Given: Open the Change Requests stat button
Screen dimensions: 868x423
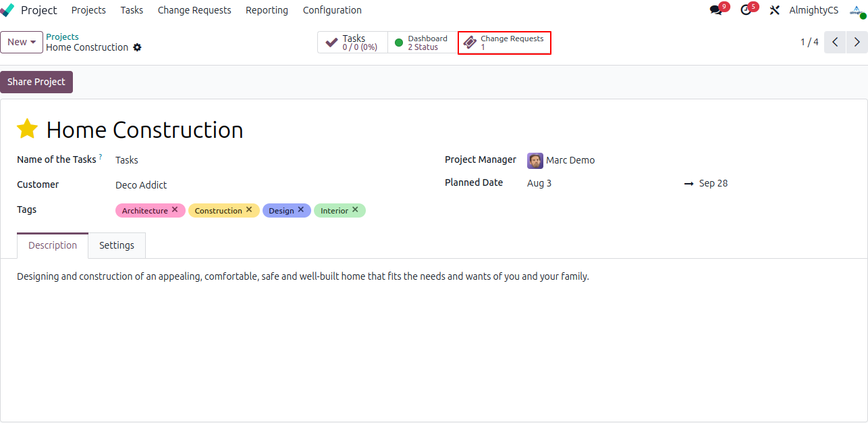Looking at the screenshot, I should click(504, 43).
